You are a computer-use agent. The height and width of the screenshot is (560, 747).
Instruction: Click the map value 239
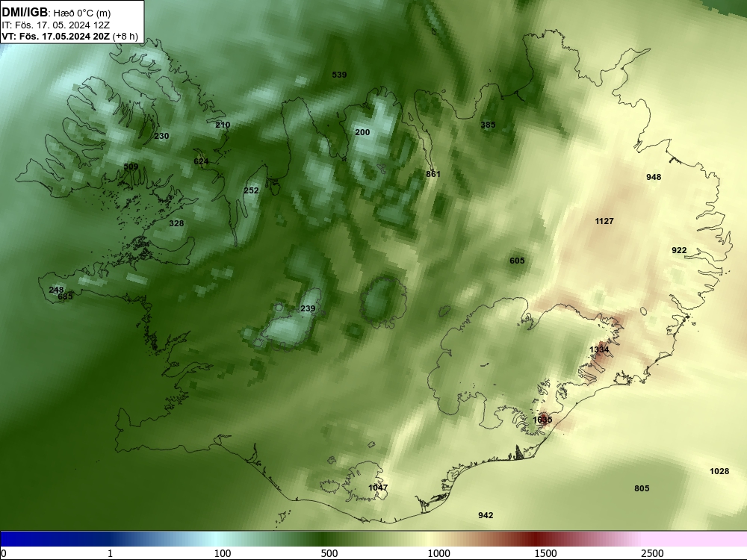pos(308,308)
